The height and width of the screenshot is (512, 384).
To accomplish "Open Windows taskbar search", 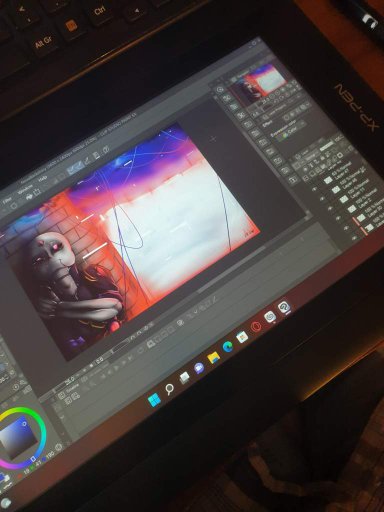I will click(x=170, y=389).
